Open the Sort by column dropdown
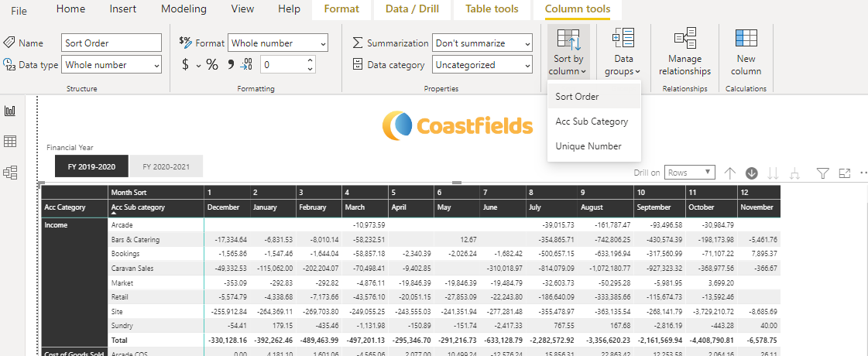The width and height of the screenshot is (868, 356). tap(568, 53)
